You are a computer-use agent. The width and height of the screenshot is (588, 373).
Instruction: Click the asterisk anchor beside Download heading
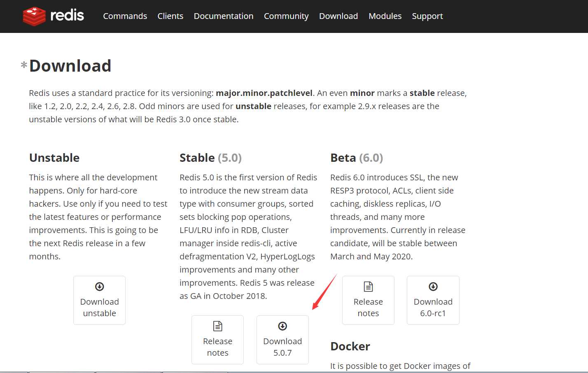[24, 65]
